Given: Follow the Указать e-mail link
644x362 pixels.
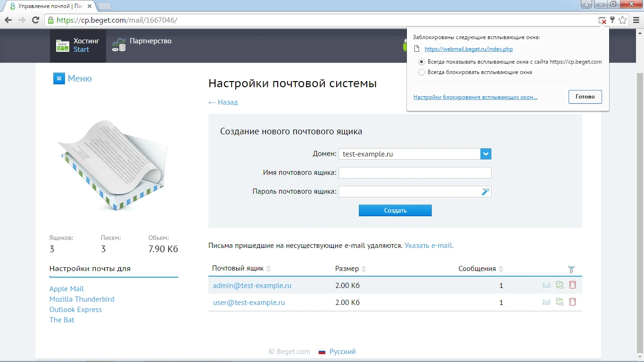Looking at the screenshot, I should click(428, 245).
